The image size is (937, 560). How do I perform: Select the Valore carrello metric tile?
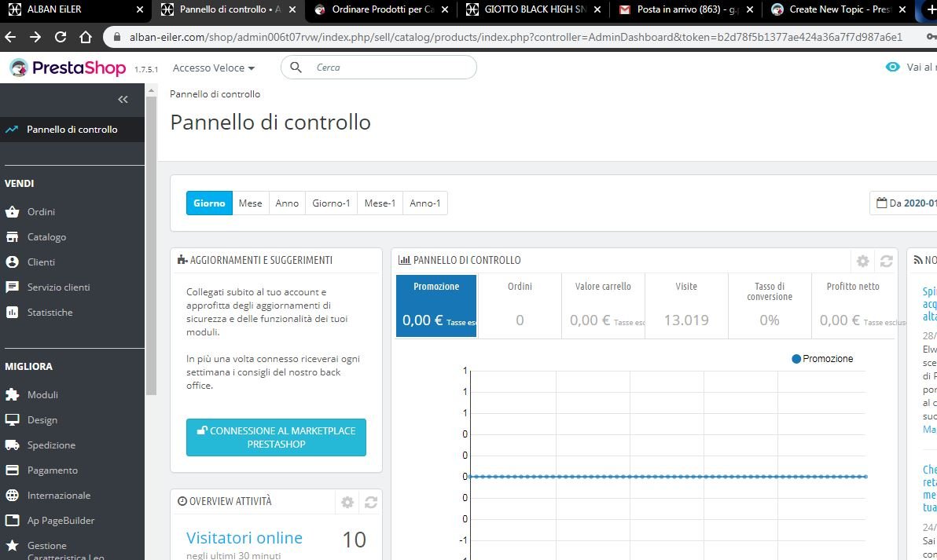(x=603, y=306)
